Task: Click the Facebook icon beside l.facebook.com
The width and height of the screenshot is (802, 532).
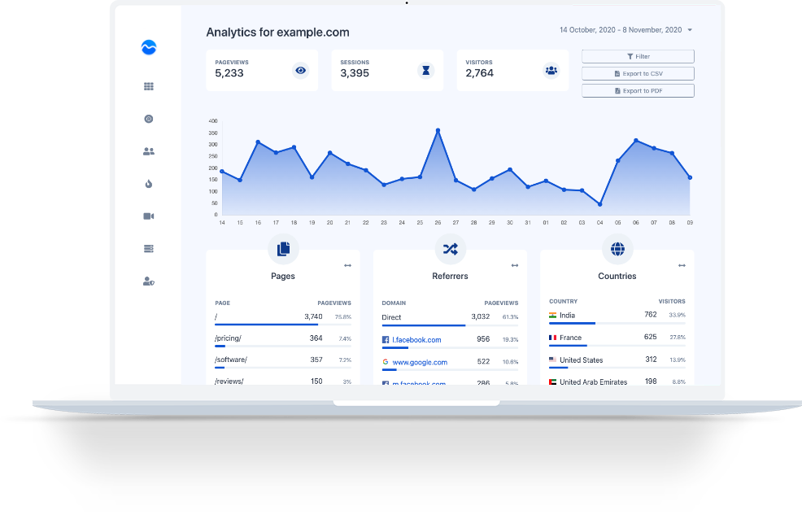Action: click(386, 340)
